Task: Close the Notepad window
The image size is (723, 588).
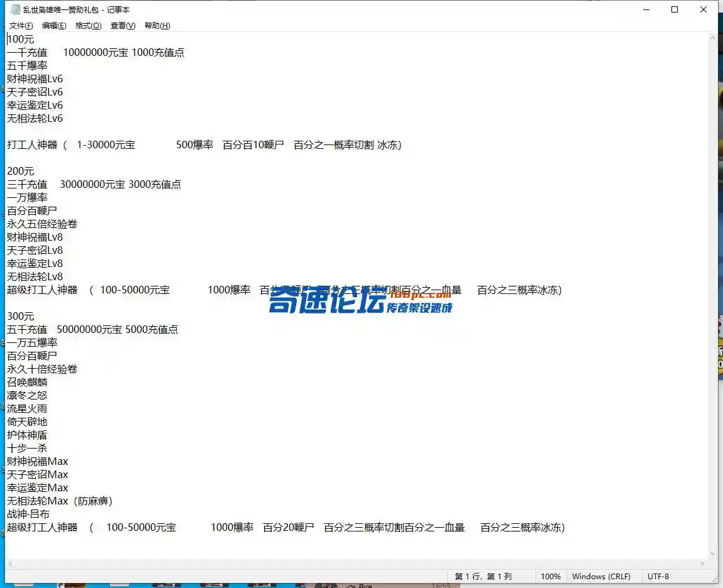Action: point(703,9)
